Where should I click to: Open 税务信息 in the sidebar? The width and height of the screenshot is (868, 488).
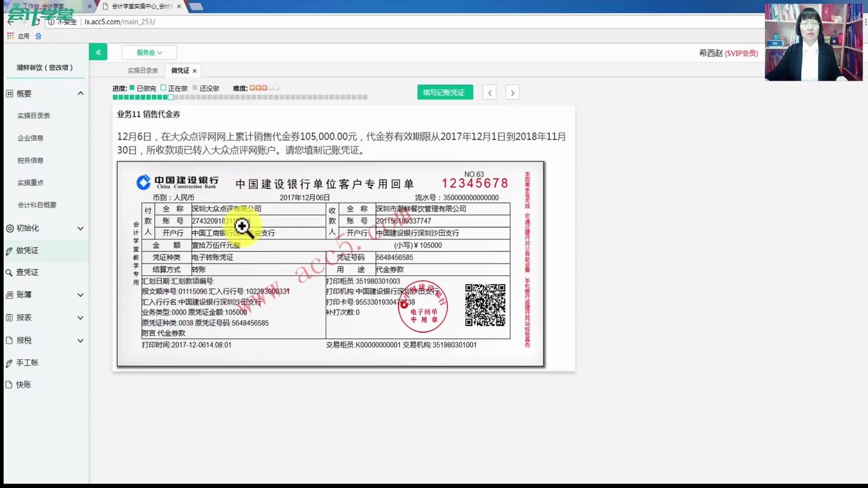coord(30,160)
